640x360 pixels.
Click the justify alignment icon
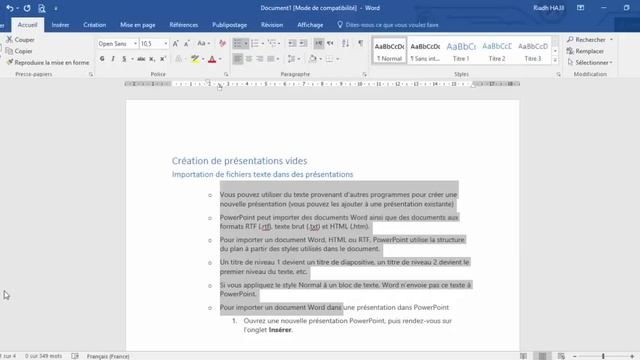click(x=271, y=59)
